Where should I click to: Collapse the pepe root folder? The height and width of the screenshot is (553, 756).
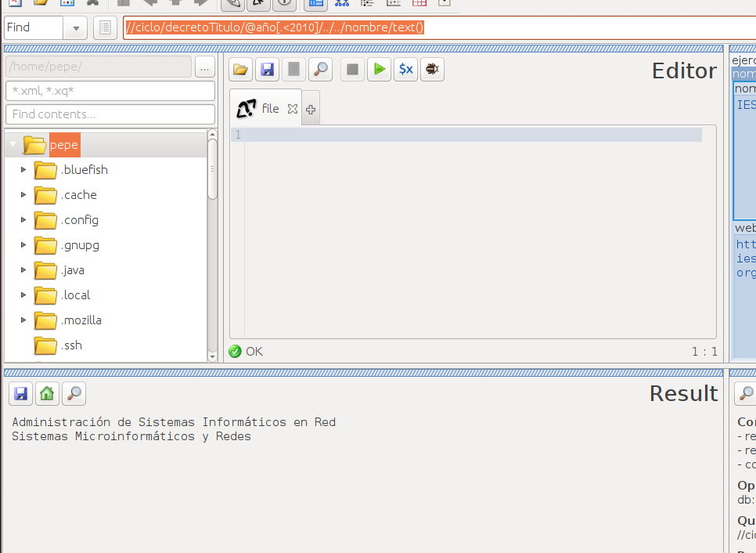[13, 144]
